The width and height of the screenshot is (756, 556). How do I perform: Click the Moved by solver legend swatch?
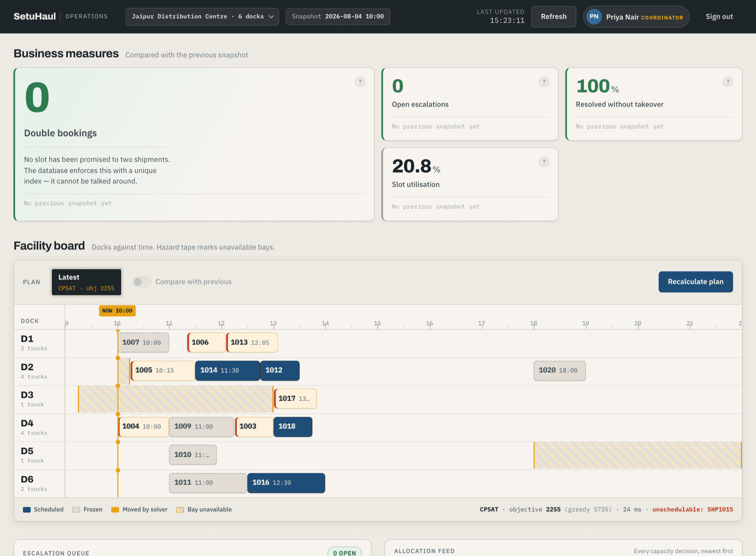pyautogui.click(x=115, y=510)
